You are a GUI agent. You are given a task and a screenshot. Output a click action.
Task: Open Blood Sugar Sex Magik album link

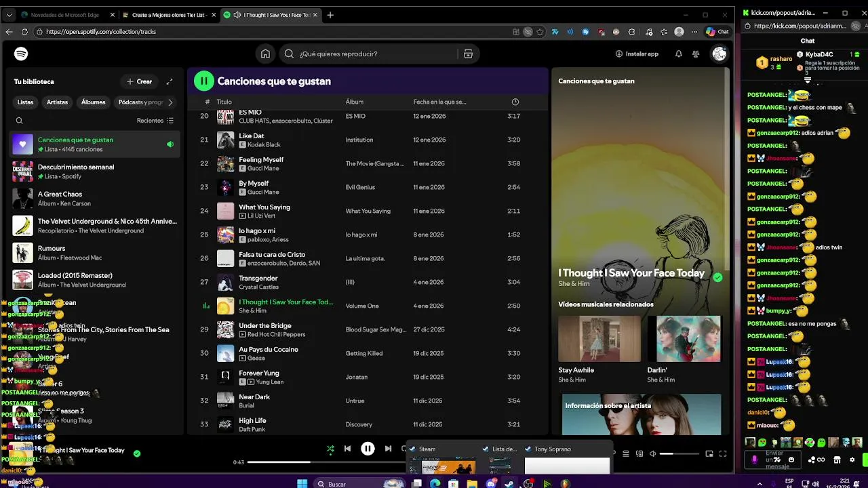click(376, 329)
